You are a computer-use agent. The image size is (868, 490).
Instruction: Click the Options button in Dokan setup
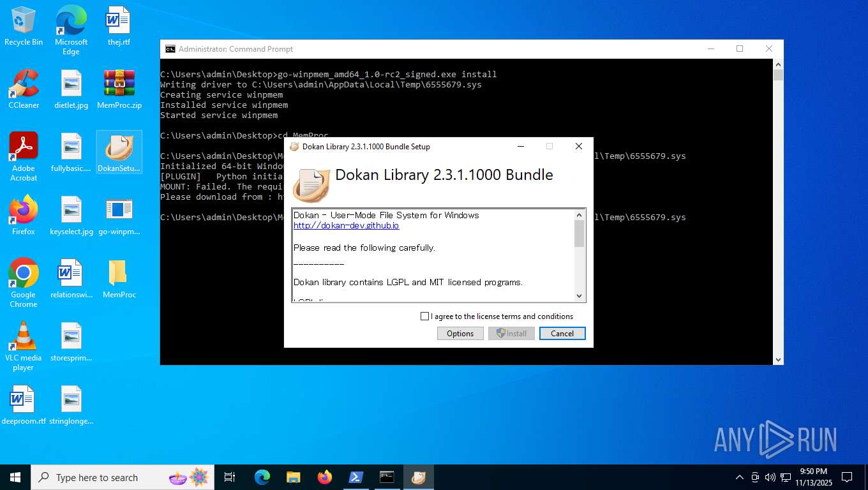pos(460,334)
